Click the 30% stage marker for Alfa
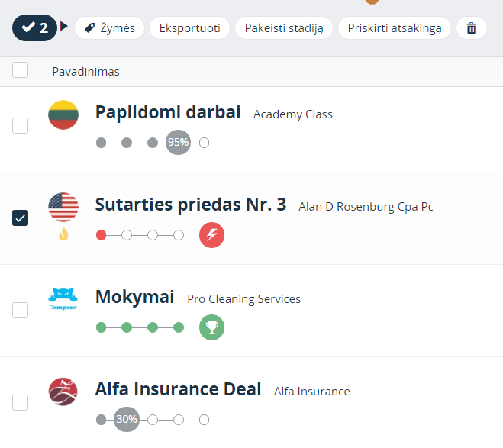Viewport: 503px width, 448px height. [x=127, y=420]
